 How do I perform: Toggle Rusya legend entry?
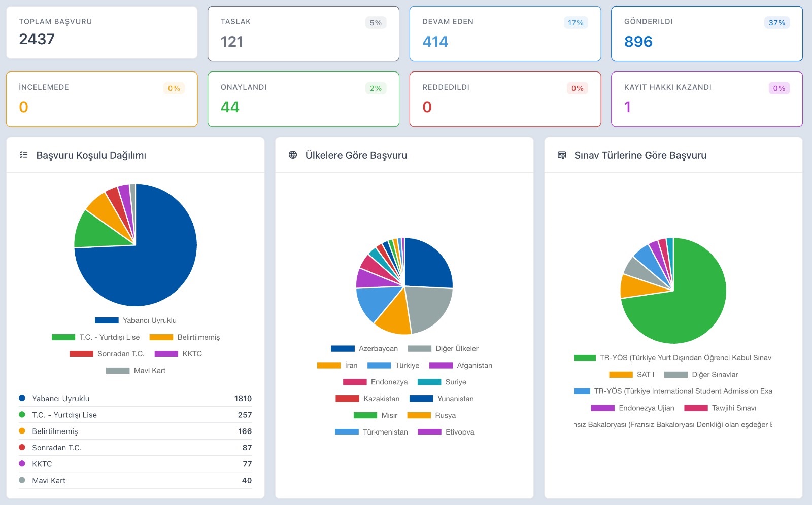tap(431, 415)
